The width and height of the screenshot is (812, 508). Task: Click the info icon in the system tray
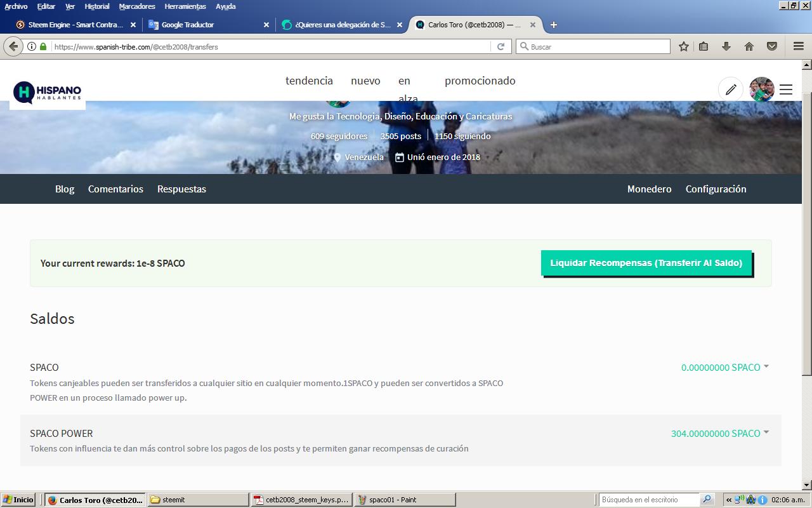[763, 500]
